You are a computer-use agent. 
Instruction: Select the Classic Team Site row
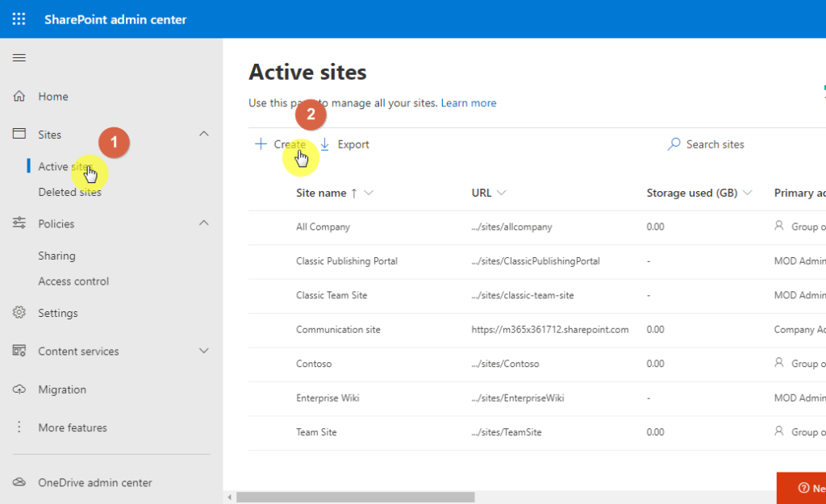click(537, 295)
